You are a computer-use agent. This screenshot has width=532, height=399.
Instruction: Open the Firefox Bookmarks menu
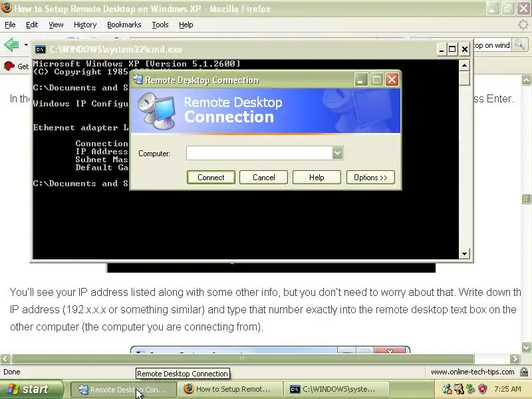(124, 25)
